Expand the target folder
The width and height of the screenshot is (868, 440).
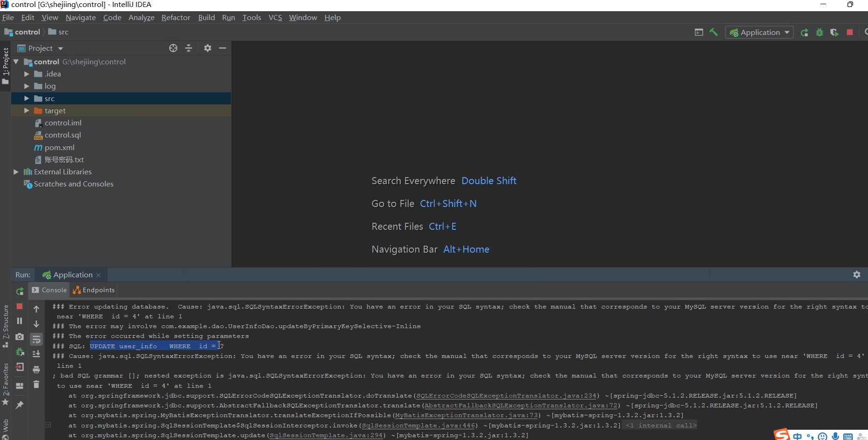tap(27, 110)
